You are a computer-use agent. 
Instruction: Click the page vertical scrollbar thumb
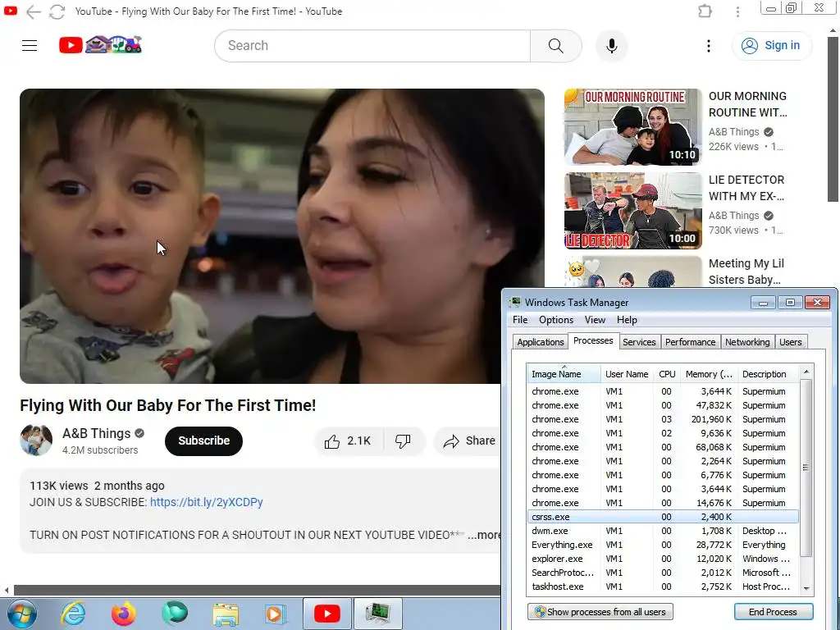(833, 120)
